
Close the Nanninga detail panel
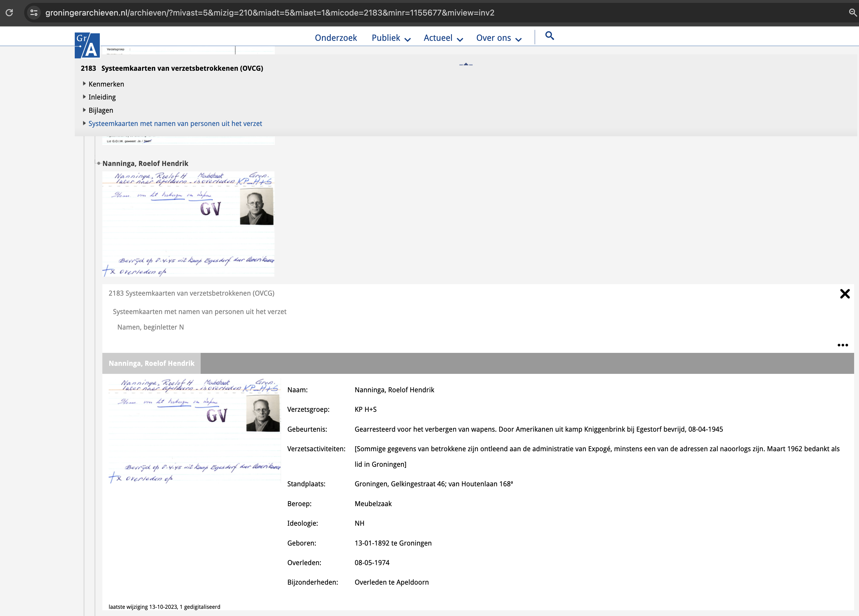[845, 294]
